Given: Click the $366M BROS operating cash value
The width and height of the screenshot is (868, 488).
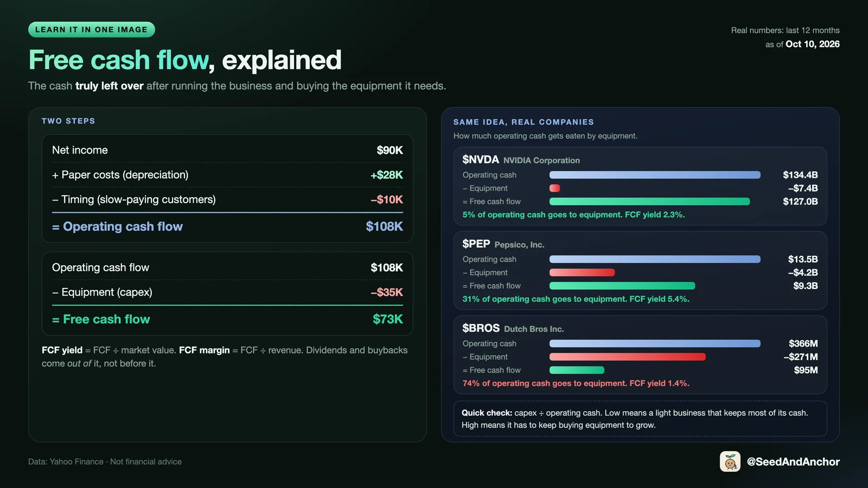Looking at the screenshot, I should coord(803,344).
